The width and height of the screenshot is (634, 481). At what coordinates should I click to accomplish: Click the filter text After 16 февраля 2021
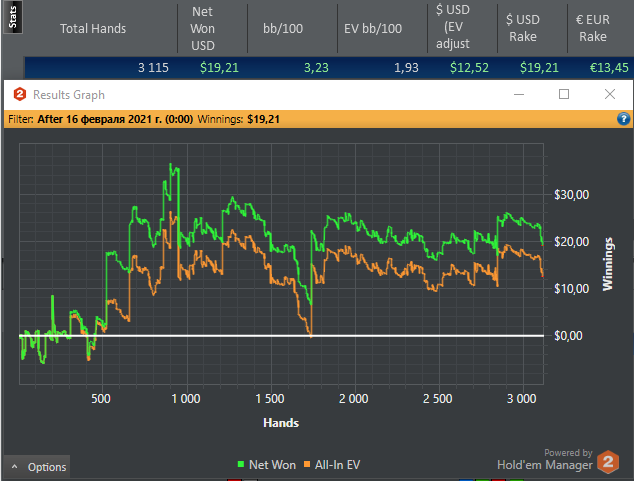[x=115, y=119]
